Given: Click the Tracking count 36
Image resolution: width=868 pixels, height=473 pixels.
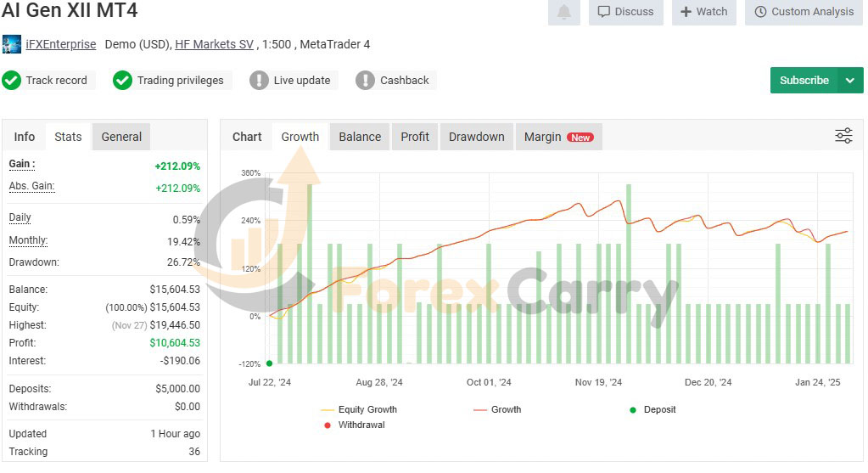Looking at the screenshot, I should point(194,452).
